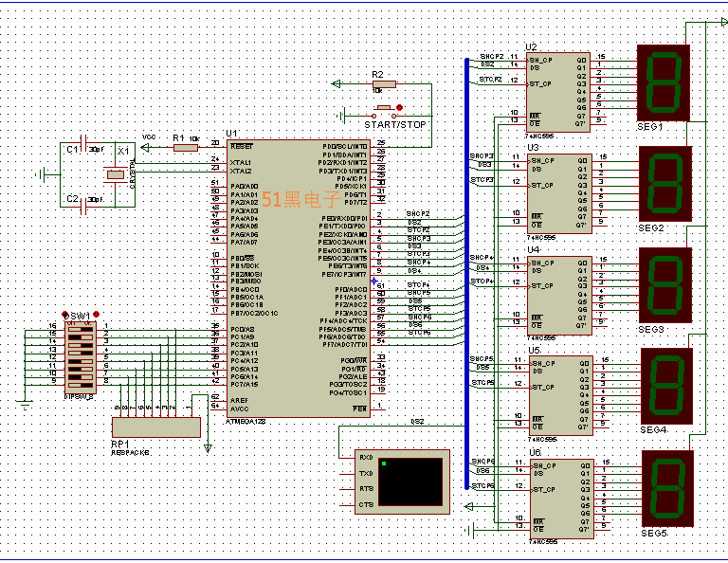The height and width of the screenshot is (563, 728).
Task: Click the ATMEGA128 part name under U1
Action: pyautogui.click(x=246, y=422)
